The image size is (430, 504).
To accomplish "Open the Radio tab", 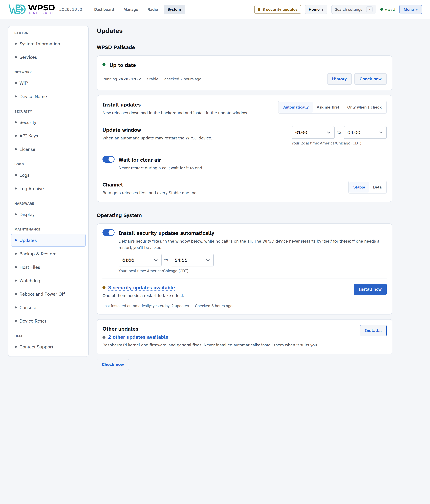I will (x=153, y=9).
